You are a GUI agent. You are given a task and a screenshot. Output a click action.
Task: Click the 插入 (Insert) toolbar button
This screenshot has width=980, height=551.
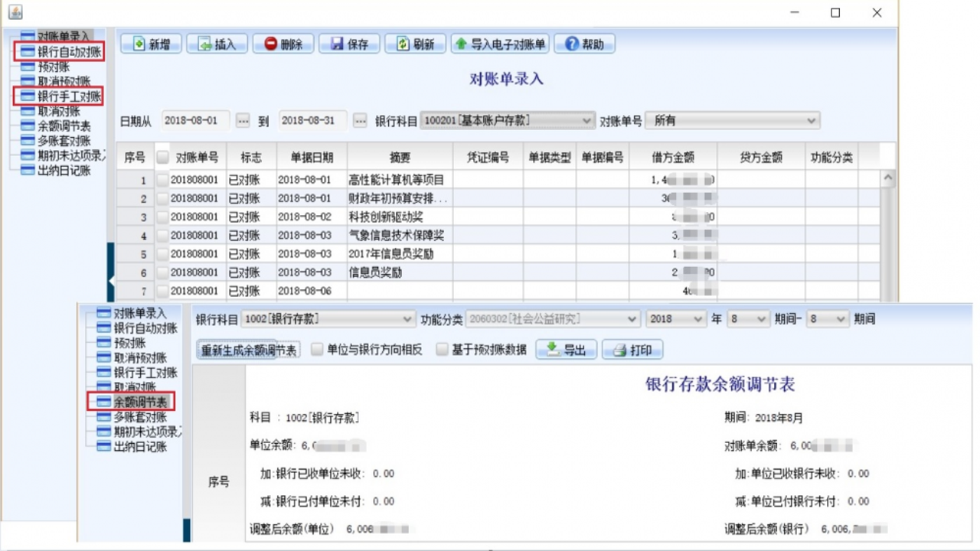pyautogui.click(x=217, y=44)
